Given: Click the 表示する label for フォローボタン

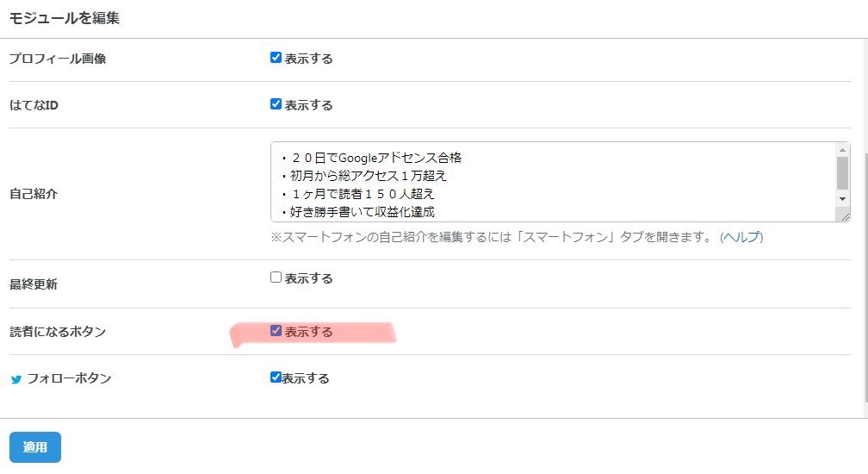Looking at the screenshot, I should pos(306,378).
